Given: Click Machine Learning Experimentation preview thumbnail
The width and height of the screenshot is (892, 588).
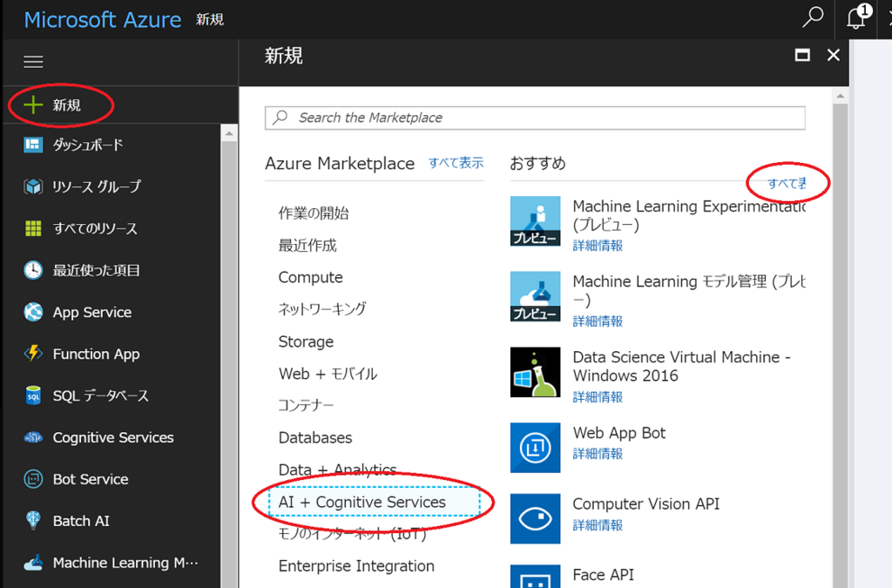Looking at the screenshot, I should pyautogui.click(x=535, y=221).
